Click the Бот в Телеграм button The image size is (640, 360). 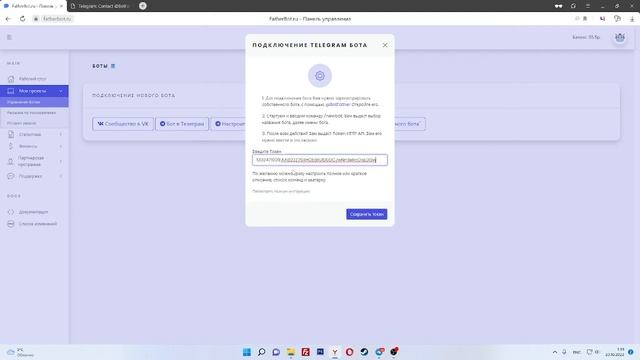pyautogui.click(x=182, y=124)
